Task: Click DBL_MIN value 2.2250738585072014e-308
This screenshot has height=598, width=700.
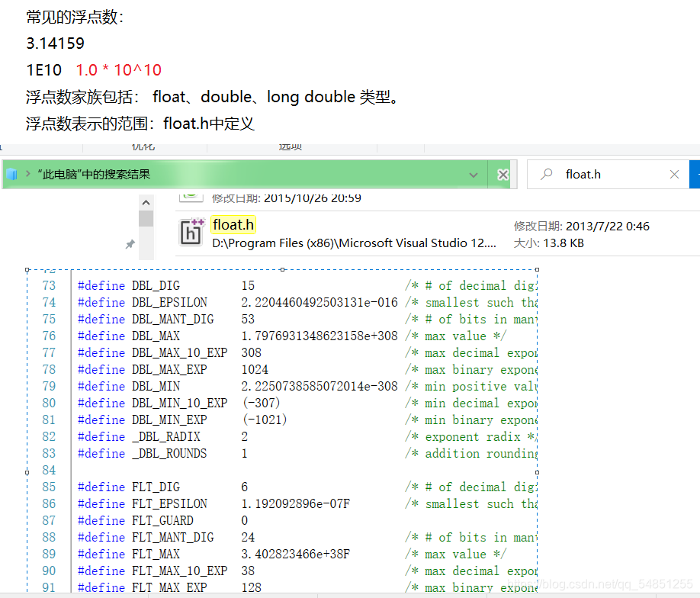Action: pos(319,386)
